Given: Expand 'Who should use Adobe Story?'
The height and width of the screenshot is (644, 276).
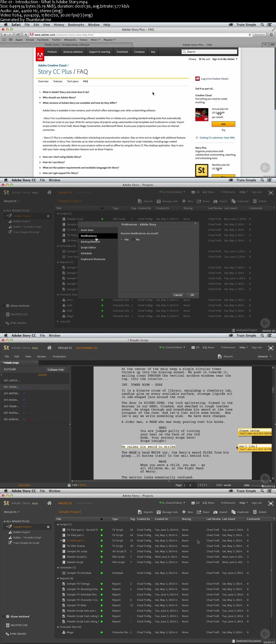Looking at the screenshot, I should [59, 98].
